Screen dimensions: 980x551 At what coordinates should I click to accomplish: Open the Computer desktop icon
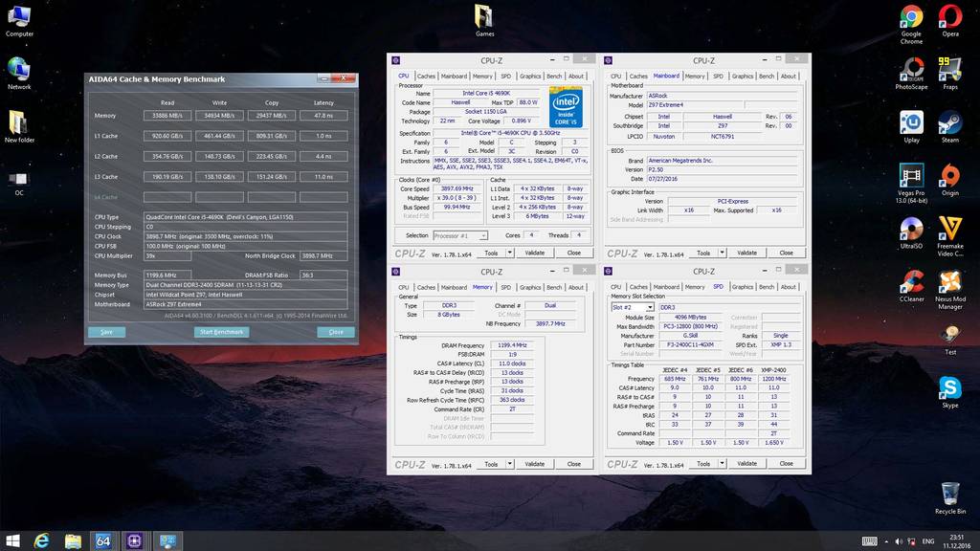(x=19, y=21)
